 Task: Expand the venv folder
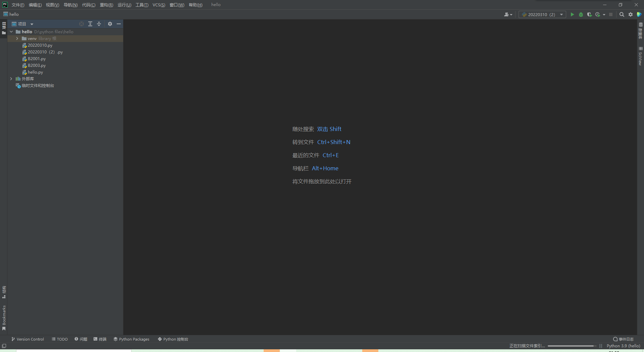click(17, 39)
